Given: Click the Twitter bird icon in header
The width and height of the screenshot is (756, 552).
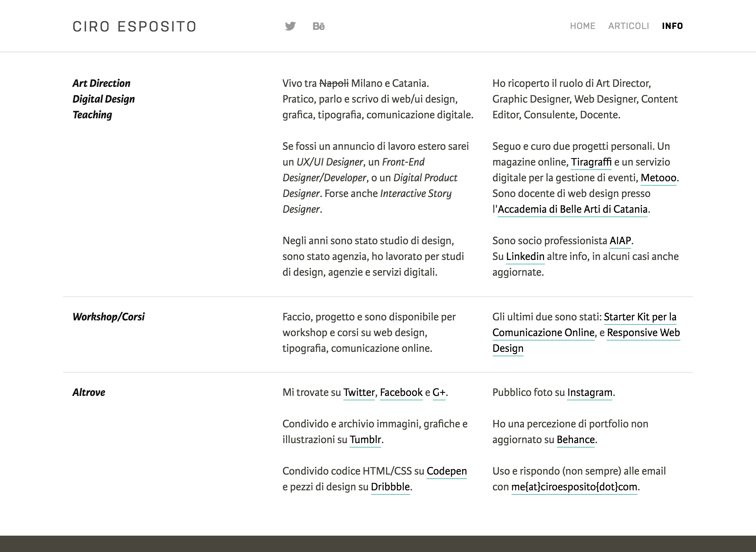Looking at the screenshot, I should point(290,26).
